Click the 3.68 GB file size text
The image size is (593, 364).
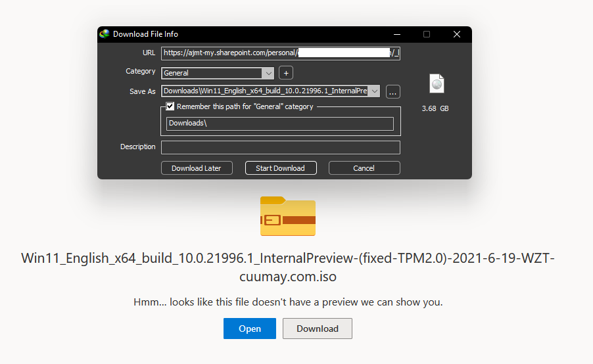(435, 108)
